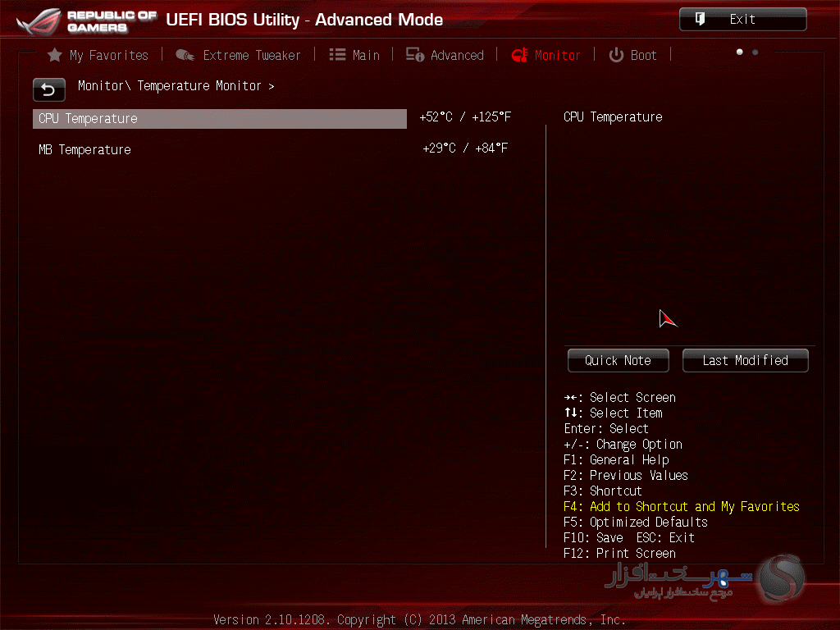The image size is (840, 630).
Task: Click the back arrow return icon
Action: pos(48,90)
